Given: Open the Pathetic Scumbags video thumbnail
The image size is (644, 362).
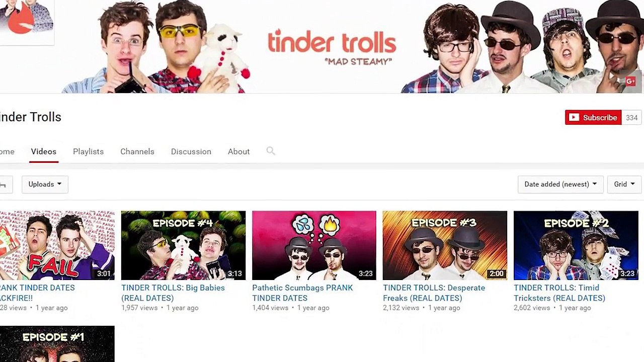Looking at the screenshot, I should 314,245.
